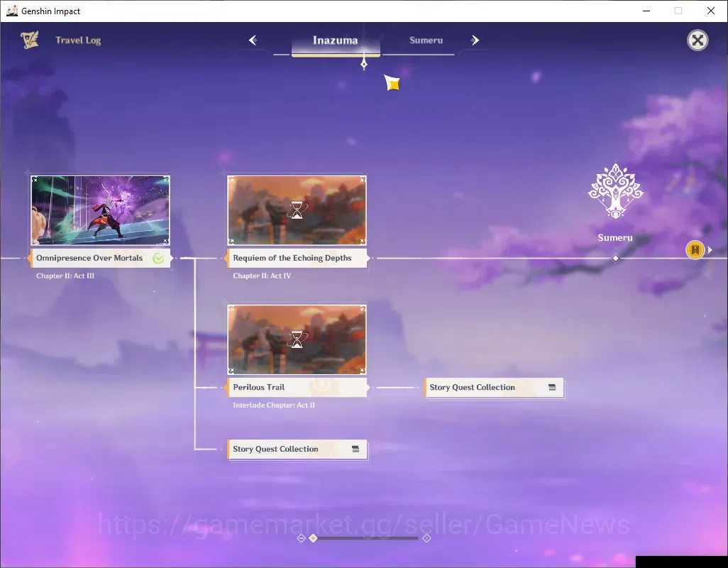Viewport: 728px width, 568px height.
Task: Click completed checkmark on Omnipresence Over Mortals
Action: click(158, 258)
